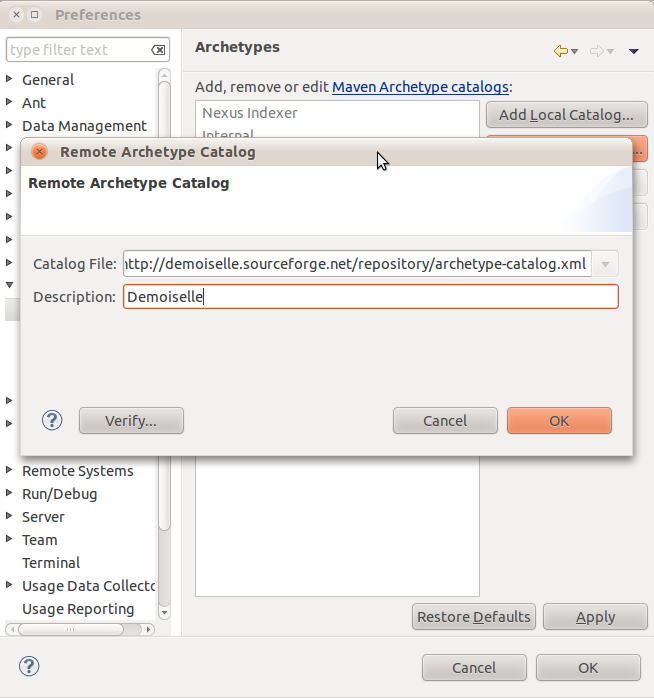Click the help icon at Preferences bottom left
The height and width of the screenshot is (698, 654).
coord(30,667)
